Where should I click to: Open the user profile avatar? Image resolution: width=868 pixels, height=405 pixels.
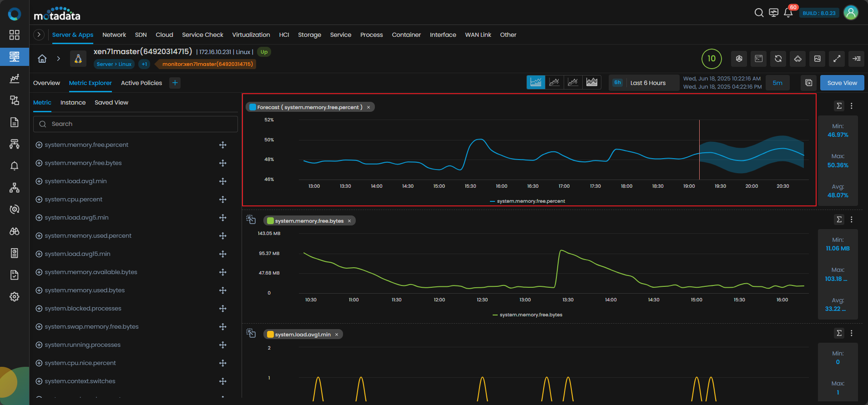[851, 13]
